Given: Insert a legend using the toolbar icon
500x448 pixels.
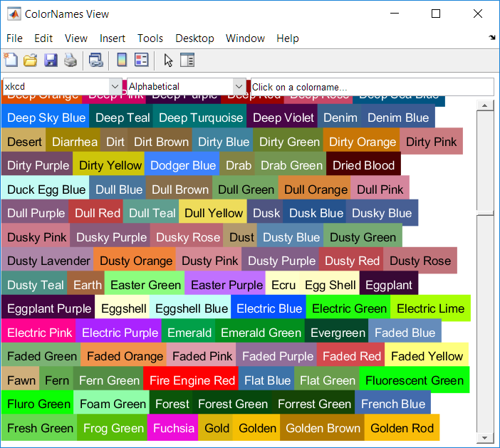Looking at the screenshot, I should click(x=141, y=61).
